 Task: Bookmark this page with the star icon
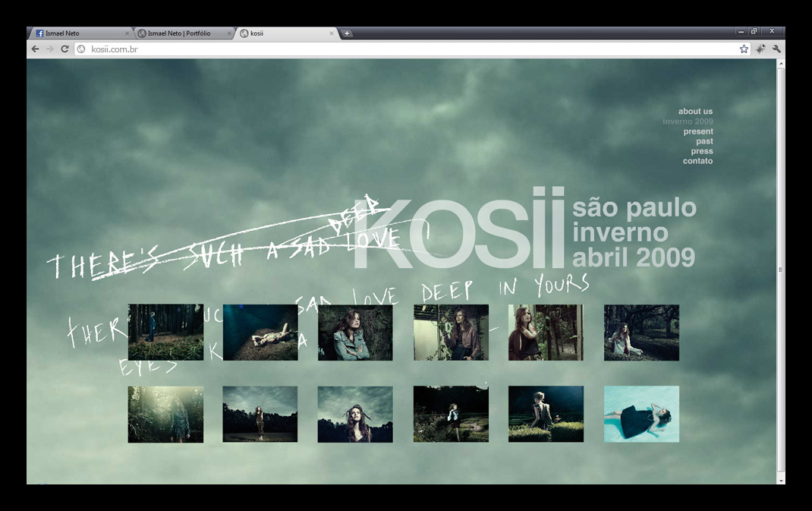point(744,49)
